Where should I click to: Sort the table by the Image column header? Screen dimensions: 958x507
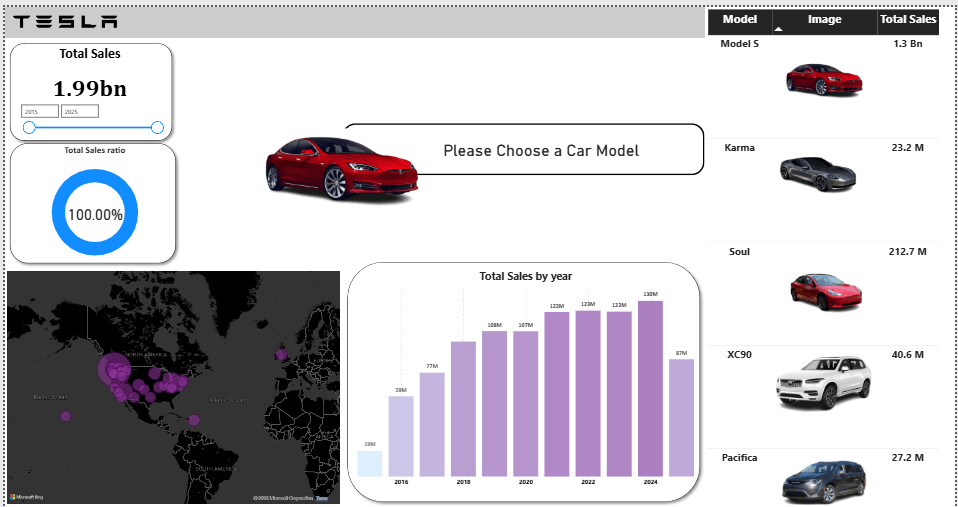[825, 20]
